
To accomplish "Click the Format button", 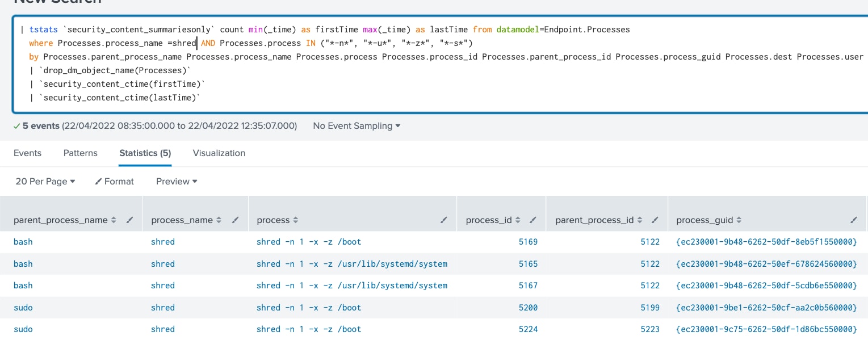I will [x=114, y=182].
